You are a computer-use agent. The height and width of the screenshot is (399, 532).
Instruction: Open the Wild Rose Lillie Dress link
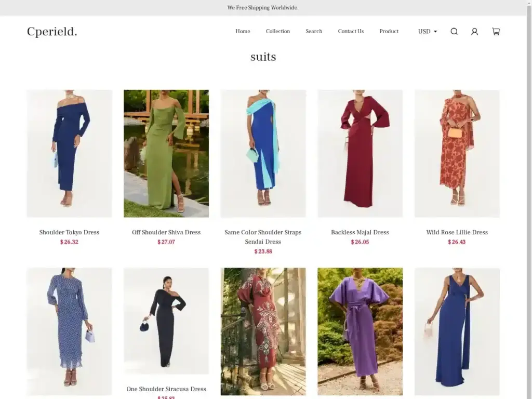[x=457, y=232]
